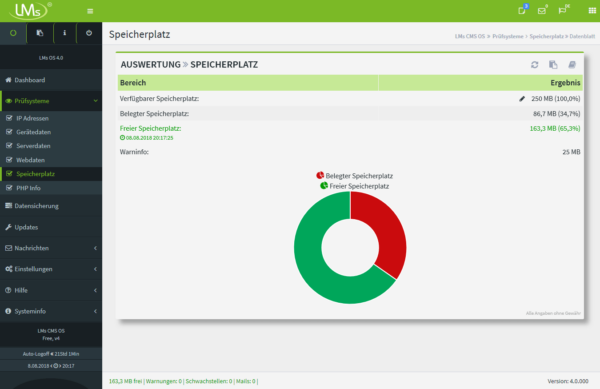Open the mail envelope icon in top bar
600x389 pixels.
tap(542, 11)
